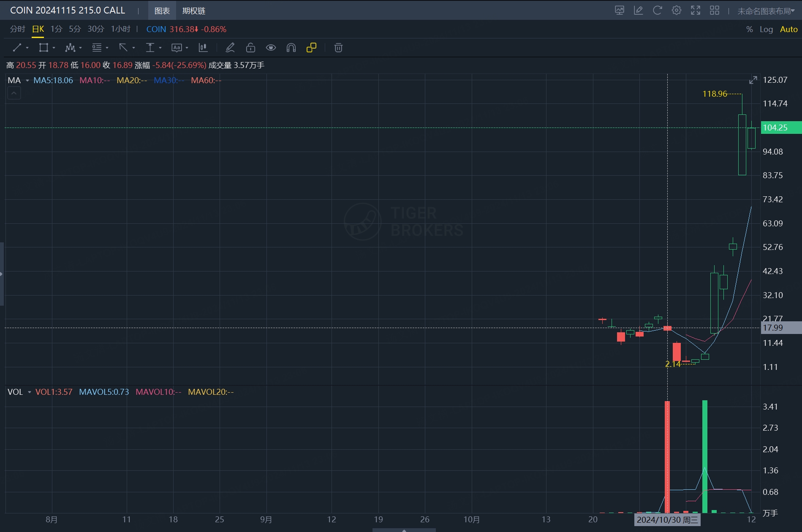
Task: Toggle Auto scale on price axis
Action: 788,29
